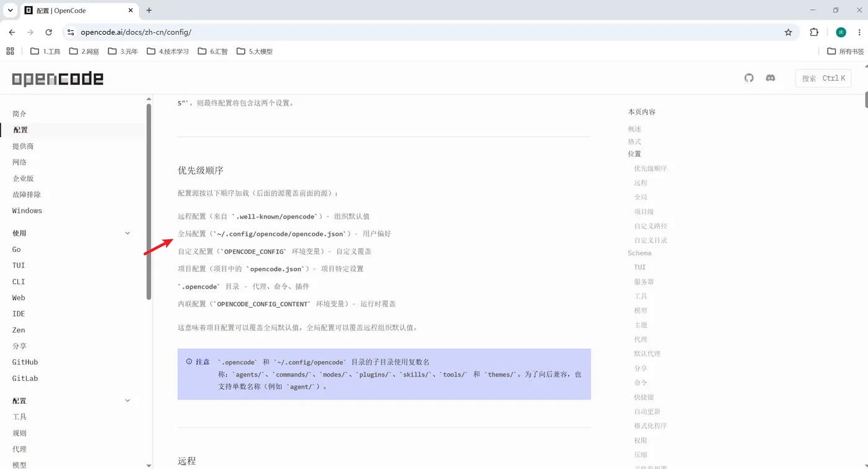Open 简介 in the sidebar
The width and height of the screenshot is (868, 469).
pyautogui.click(x=20, y=114)
